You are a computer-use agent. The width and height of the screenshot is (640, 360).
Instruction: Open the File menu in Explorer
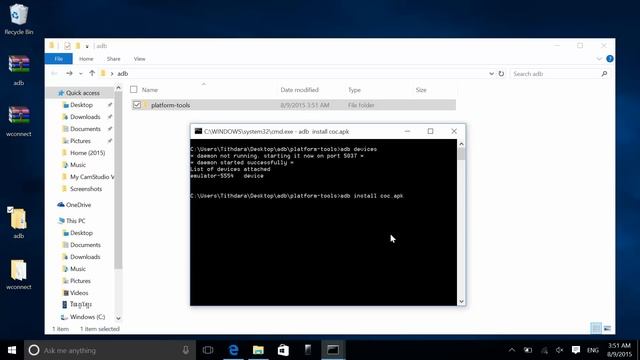[x=59, y=59]
